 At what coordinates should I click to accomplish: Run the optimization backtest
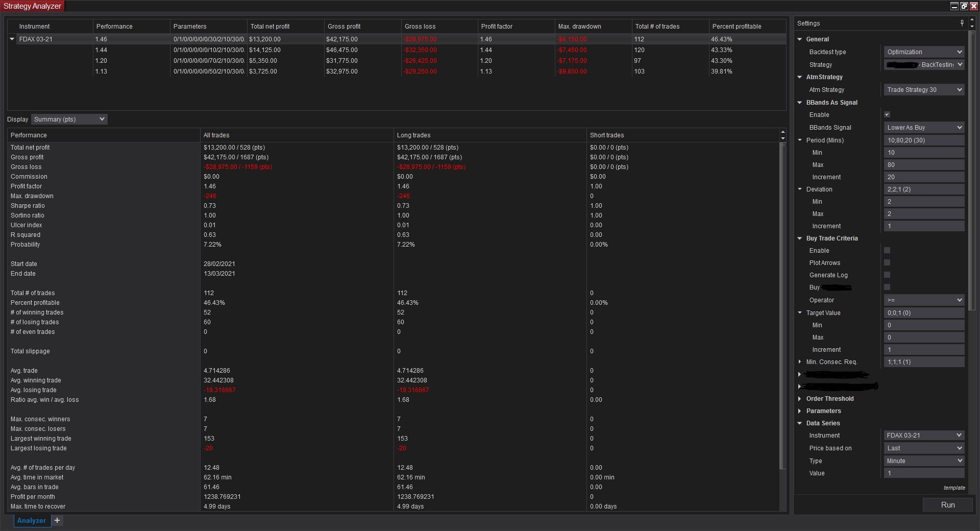point(947,505)
